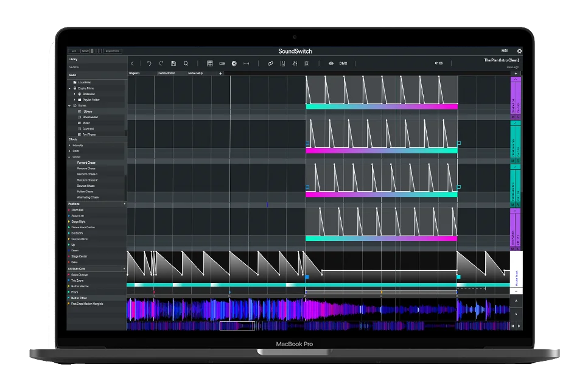Click the first track's teal-to-magenta color bar
588x384 pixels.
coord(382,106)
